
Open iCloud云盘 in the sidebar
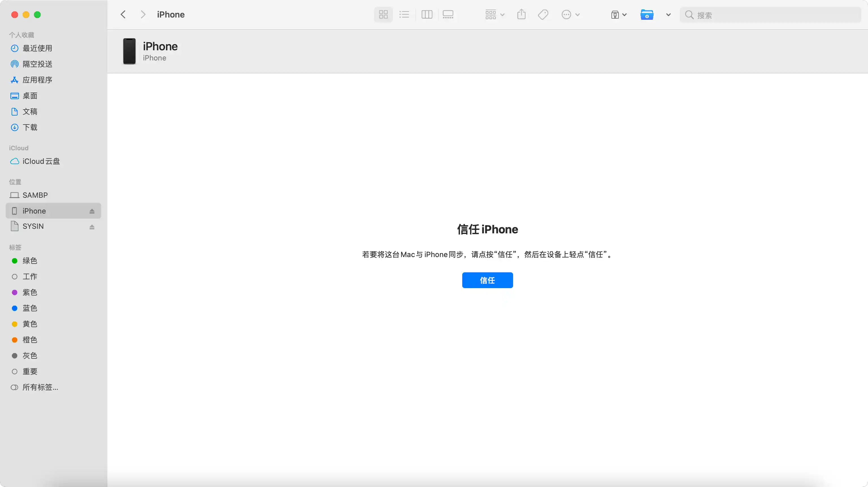tap(53, 161)
